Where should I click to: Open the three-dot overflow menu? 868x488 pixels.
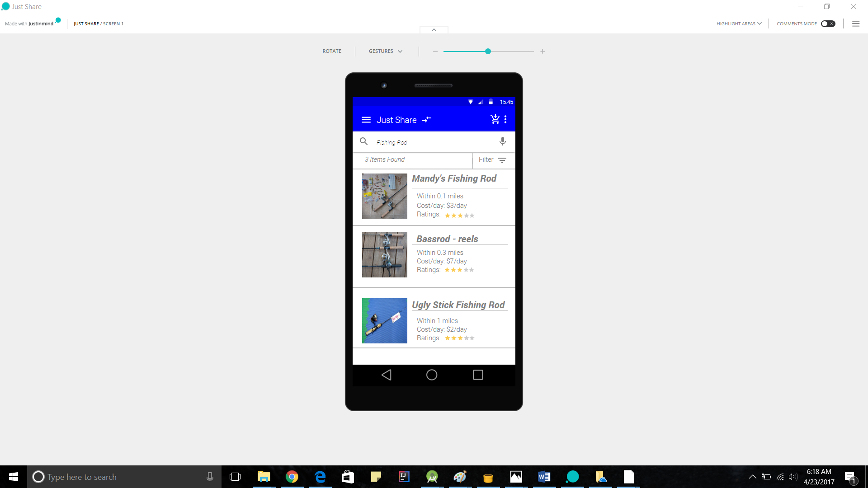click(505, 119)
